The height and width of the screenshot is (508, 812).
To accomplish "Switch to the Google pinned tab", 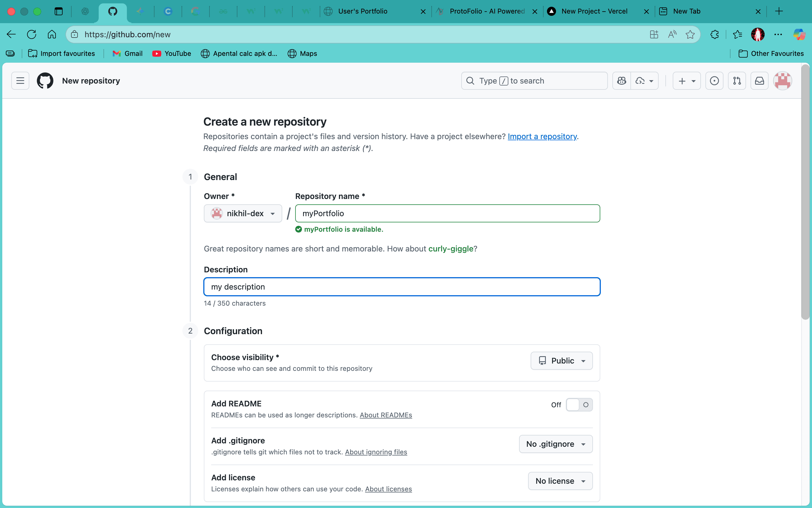I will click(x=196, y=11).
